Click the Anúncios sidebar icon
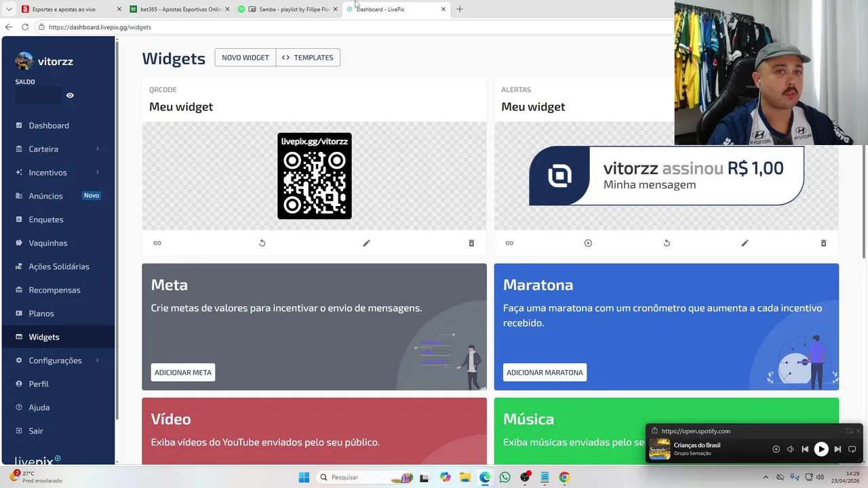 19,196
